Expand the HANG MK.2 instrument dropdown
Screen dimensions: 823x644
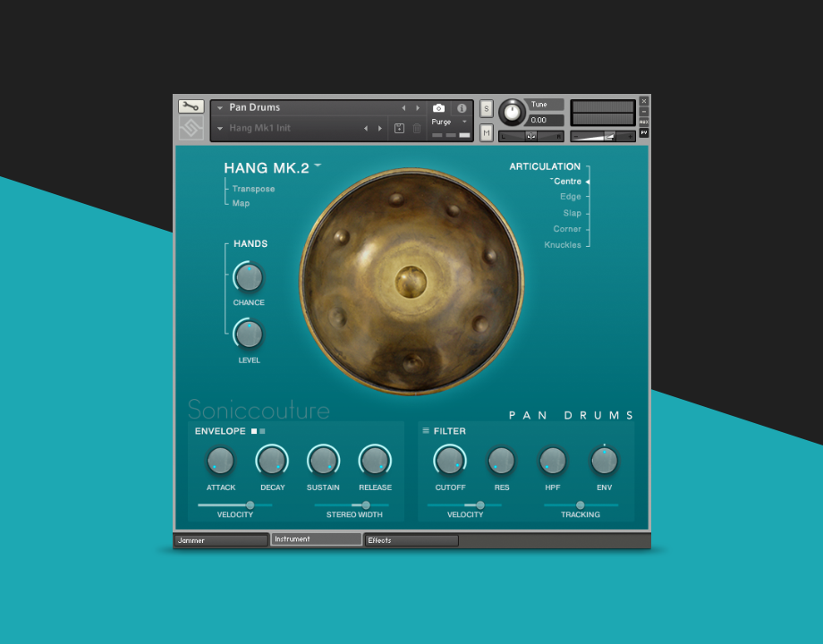(318, 166)
